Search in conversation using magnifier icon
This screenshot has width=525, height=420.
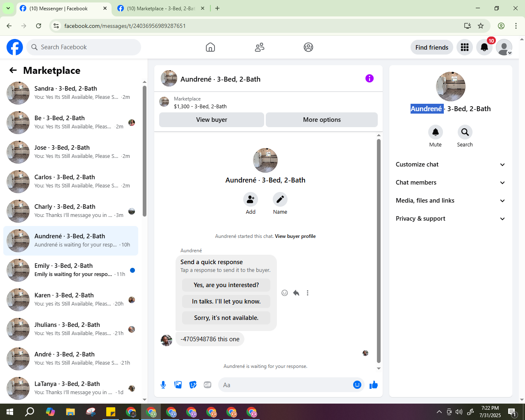(465, 132)
